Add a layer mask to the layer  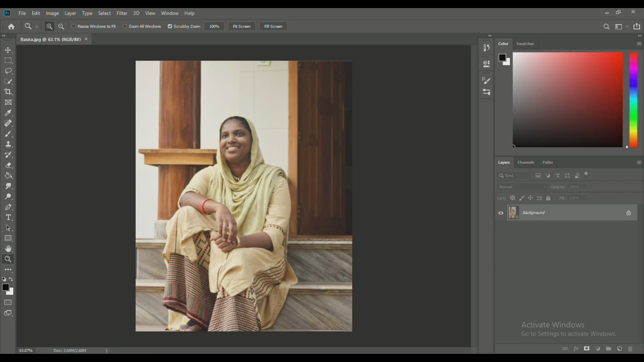587,349
